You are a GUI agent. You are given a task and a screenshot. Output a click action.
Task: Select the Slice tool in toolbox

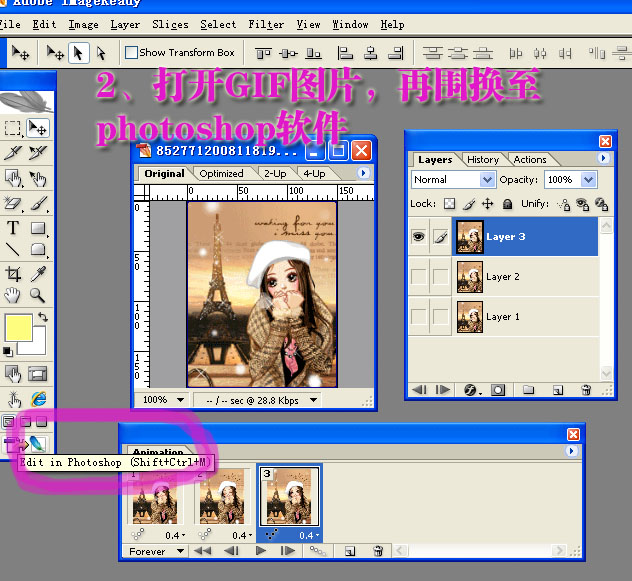tap(13, 152)
